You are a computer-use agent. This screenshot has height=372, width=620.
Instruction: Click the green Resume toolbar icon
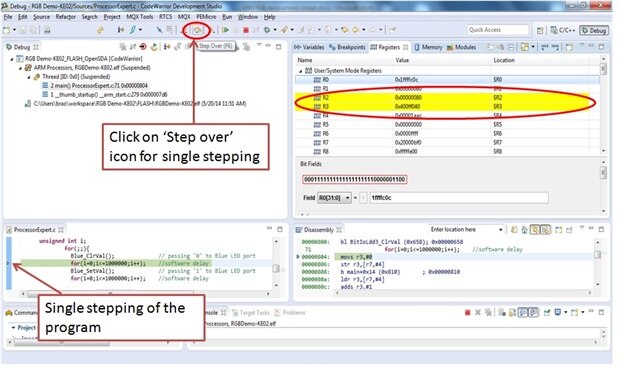(x=225, y=30)
